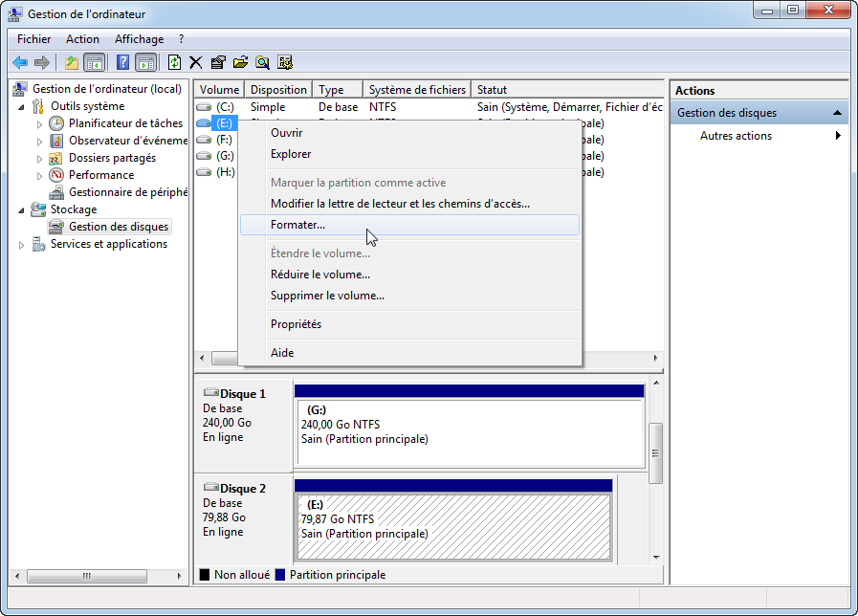Screen dimensions: 858x616
Task: Select the (G:) 240,00 Go NTFS partition
Action: [x=470, y=432]
